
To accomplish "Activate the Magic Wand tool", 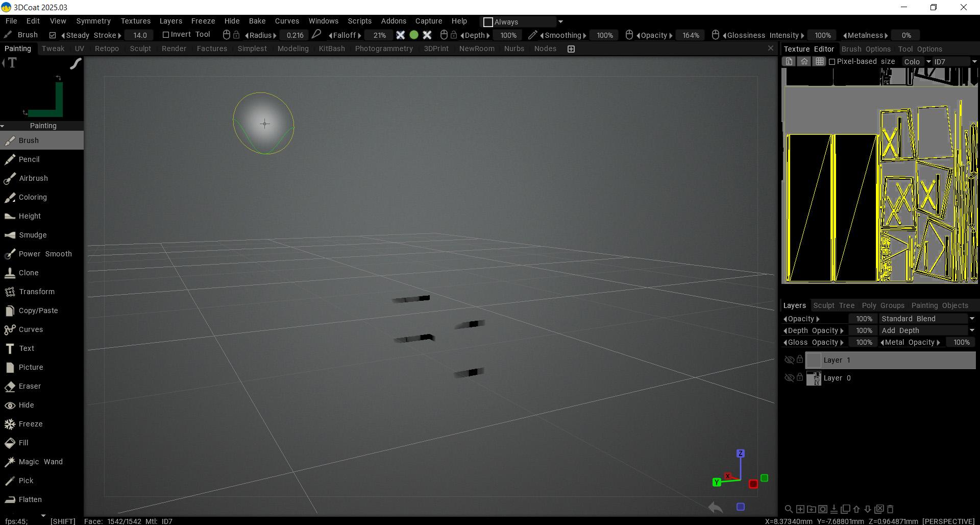I will point(40,462).
